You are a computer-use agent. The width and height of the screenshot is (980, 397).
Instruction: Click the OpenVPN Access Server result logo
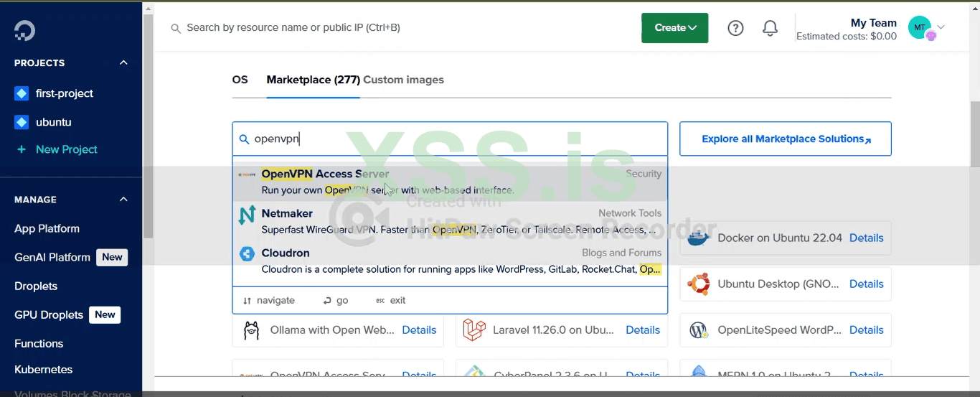click(247, 174)
